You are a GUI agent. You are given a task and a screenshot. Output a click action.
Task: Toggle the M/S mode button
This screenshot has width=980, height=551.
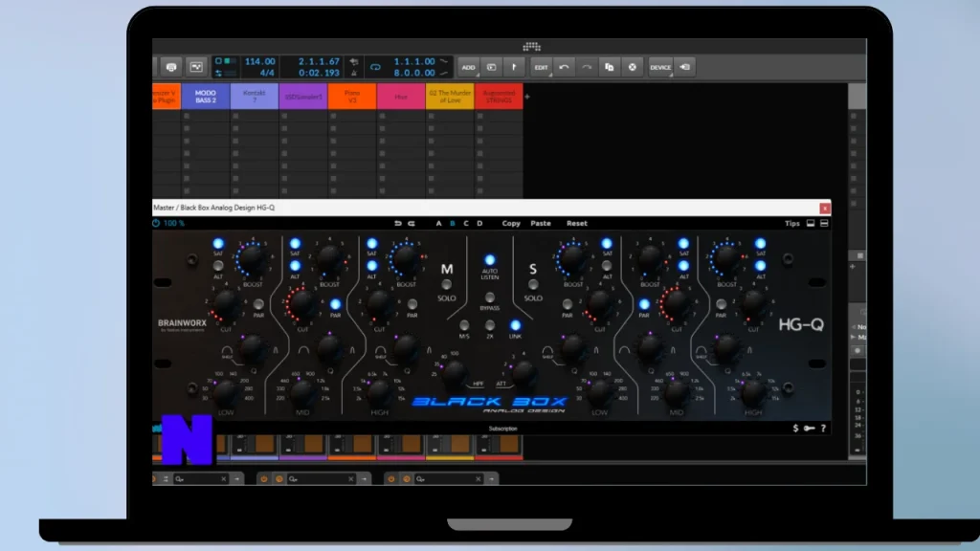click(x=464, y=325)
